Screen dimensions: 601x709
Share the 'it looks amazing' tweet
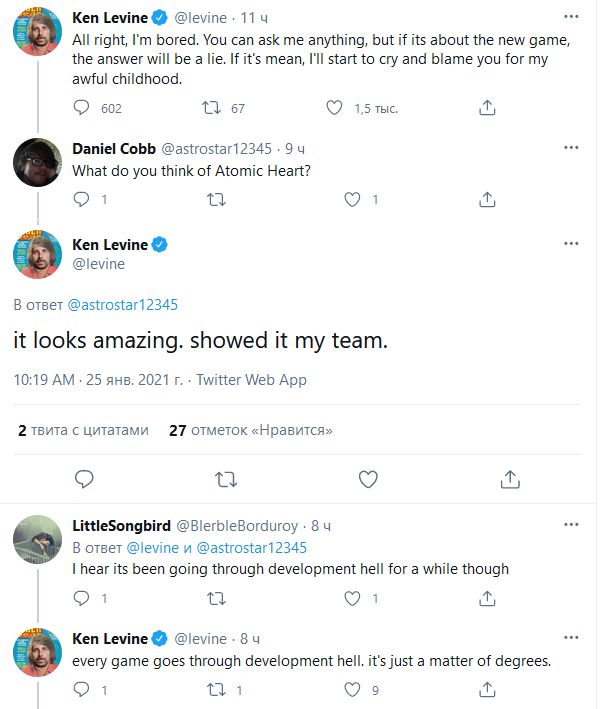point(510,479)
